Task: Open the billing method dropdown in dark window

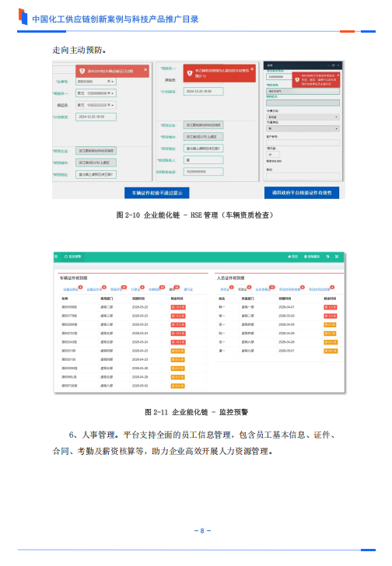Action: pyautogui.click(x=303, y=117)
